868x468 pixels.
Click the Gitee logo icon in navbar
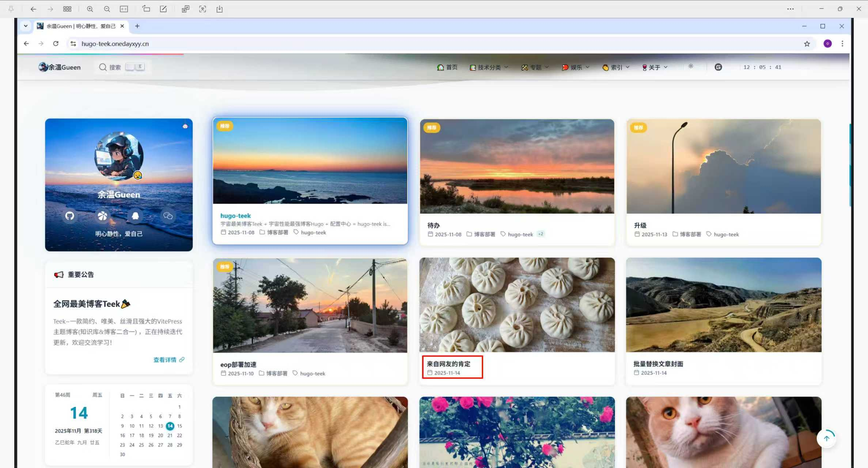[x=718, y=67]
